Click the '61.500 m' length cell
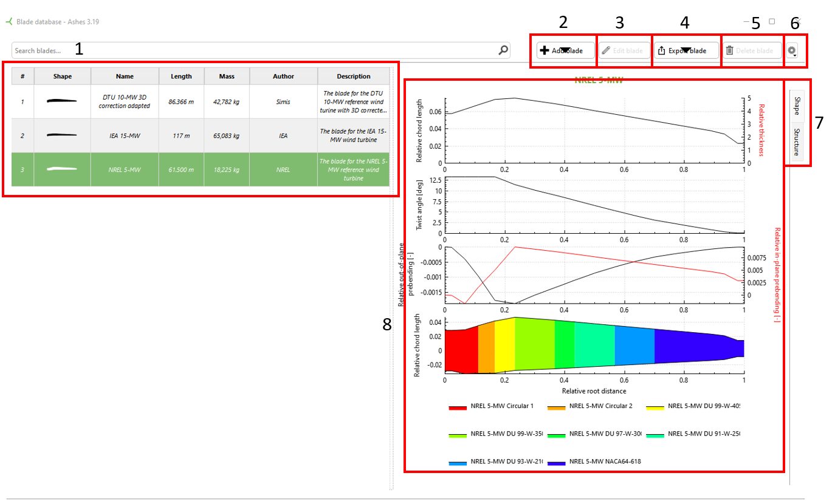835x504 pixels. (181, 169)
